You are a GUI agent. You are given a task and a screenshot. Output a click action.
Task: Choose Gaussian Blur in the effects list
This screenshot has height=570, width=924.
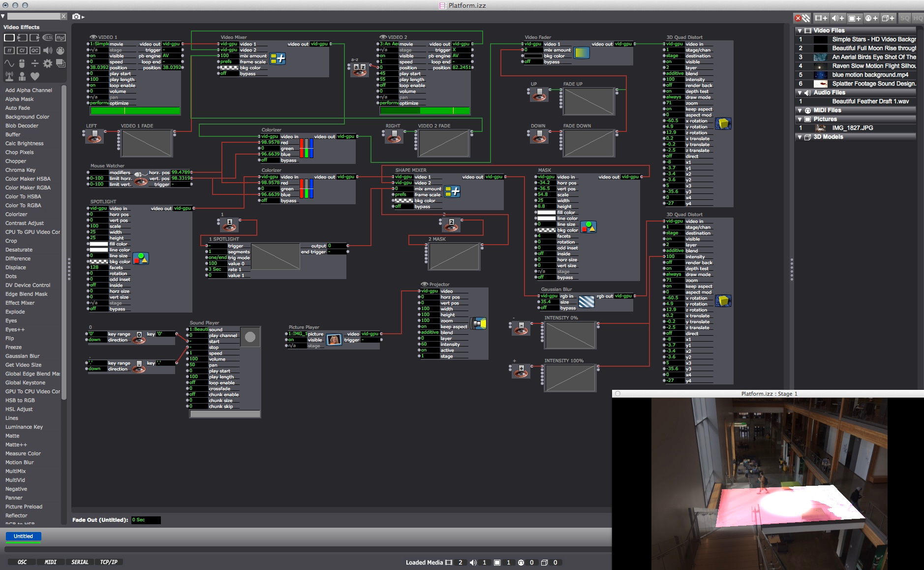coord(23,356)
